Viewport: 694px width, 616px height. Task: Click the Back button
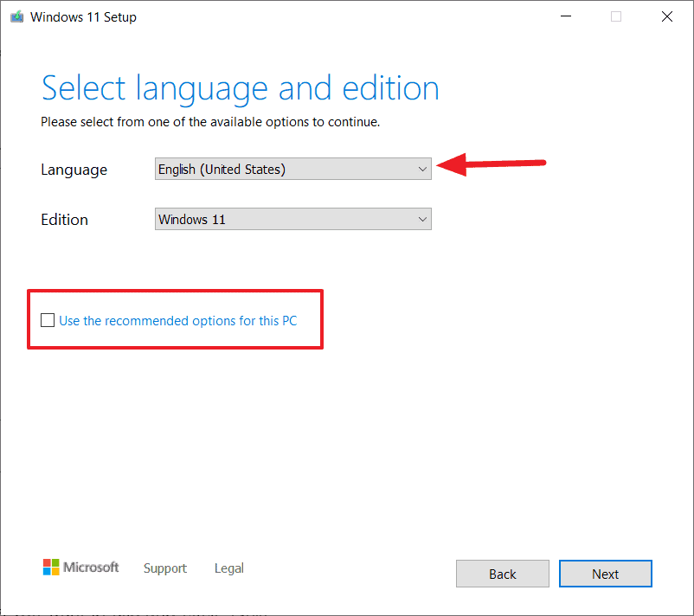tap(502, 574)
